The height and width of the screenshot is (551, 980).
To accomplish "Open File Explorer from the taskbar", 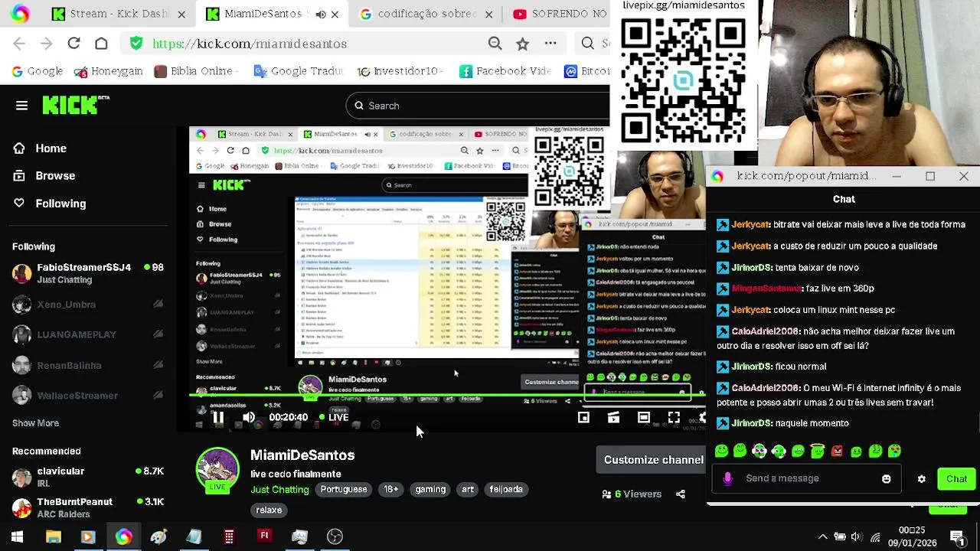I will coord(53,536).
